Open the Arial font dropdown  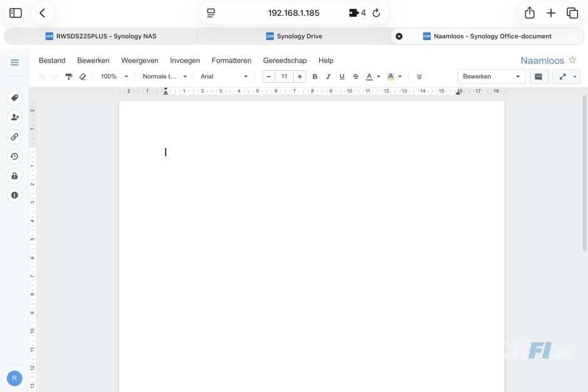pyautogui.click(x=224, y=77)
